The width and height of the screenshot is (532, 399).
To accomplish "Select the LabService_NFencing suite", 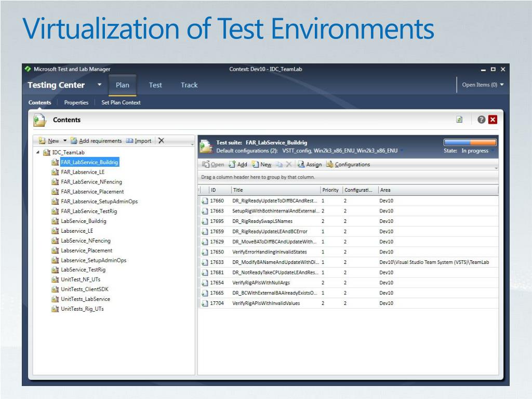I will point(86,241).
